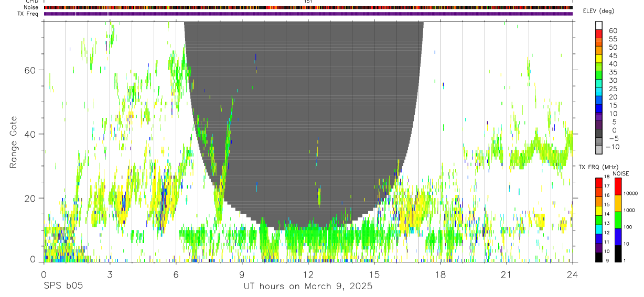The width and height of the screenshot is (644, 297).
Task: Click the TX FRQ (MHz) legend title
Action: coord(595,167)
